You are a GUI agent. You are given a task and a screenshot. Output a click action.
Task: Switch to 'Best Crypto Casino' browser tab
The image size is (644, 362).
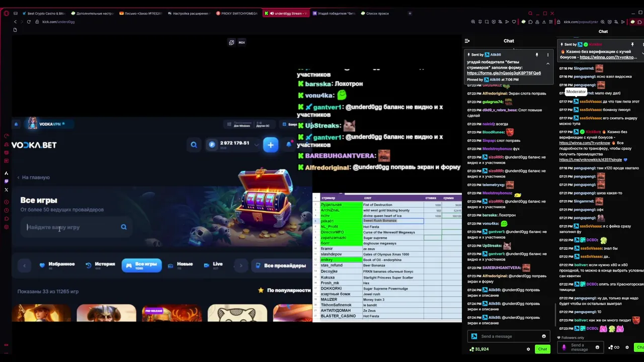coord(43,13)
